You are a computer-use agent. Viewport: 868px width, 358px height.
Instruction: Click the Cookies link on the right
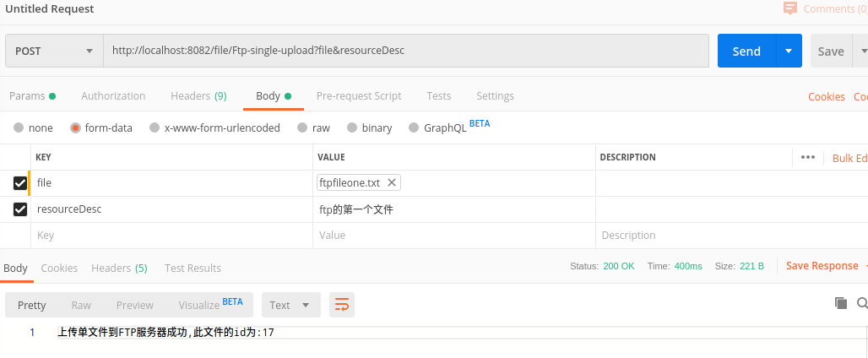pyautogui.click(x=826, y=96)
